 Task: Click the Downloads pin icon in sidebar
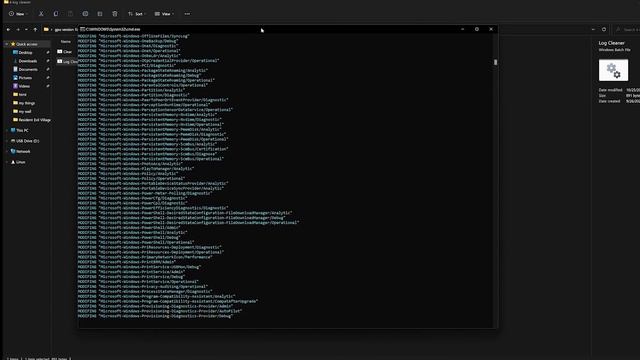point(48,61)
